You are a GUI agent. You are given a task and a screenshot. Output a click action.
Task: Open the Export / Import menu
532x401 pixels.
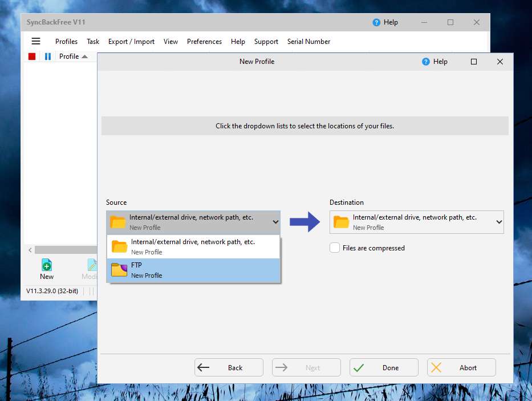point(131,42)
